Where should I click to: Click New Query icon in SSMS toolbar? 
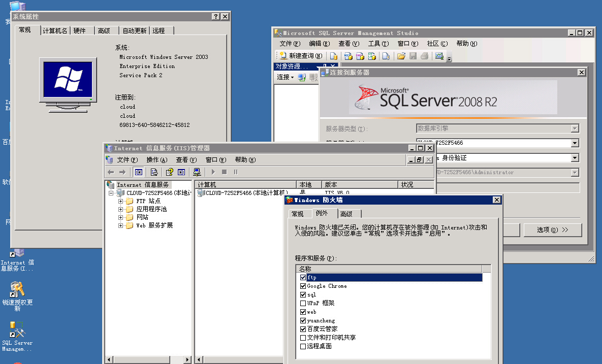click(x=283, y=56)
